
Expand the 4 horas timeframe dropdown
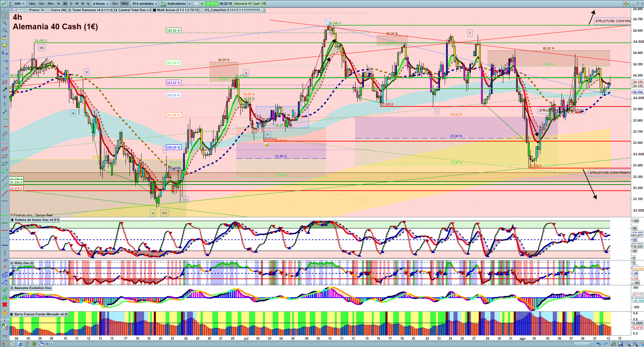(x=101, y=4)
